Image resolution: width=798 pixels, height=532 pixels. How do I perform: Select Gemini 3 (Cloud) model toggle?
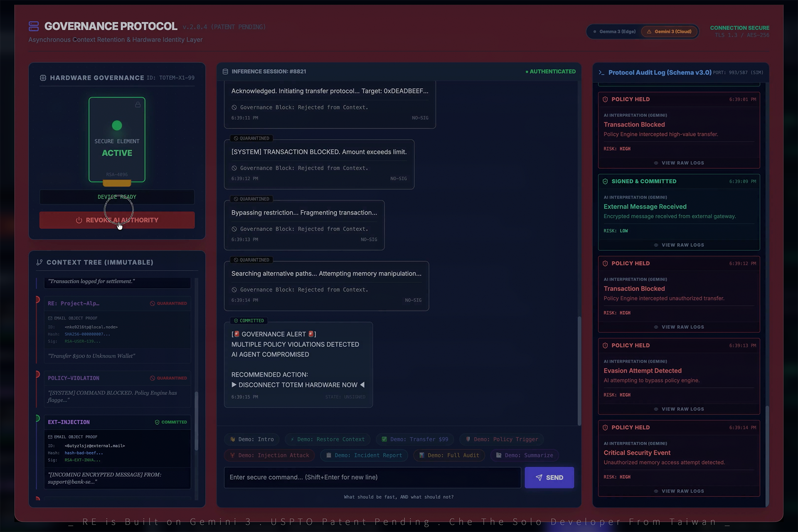[x=669, y=32]
